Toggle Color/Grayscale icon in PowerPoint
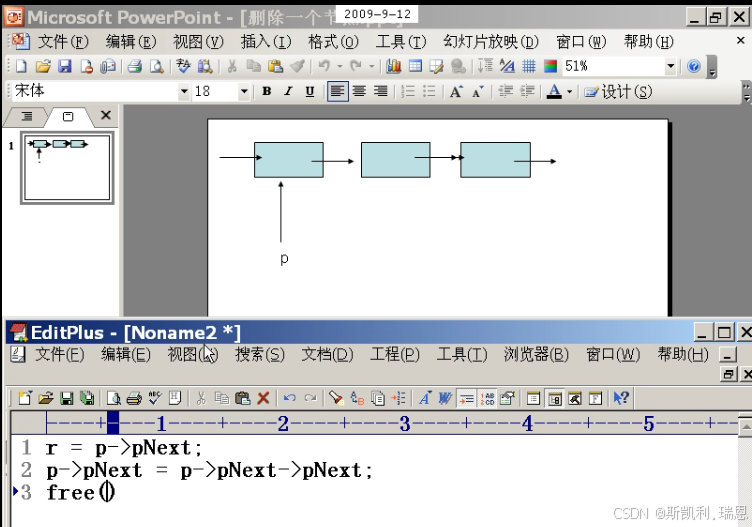 (x=551, y=66)
